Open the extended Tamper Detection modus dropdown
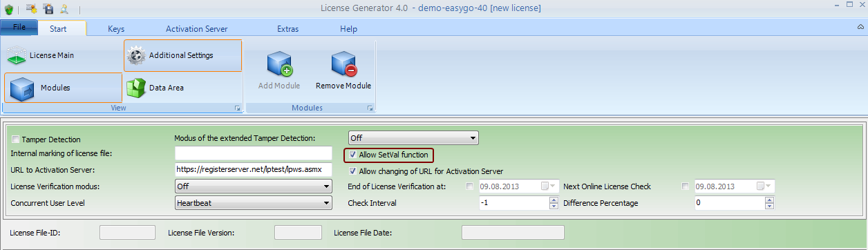Screen dimensions: 868x250 pos(413,138)
